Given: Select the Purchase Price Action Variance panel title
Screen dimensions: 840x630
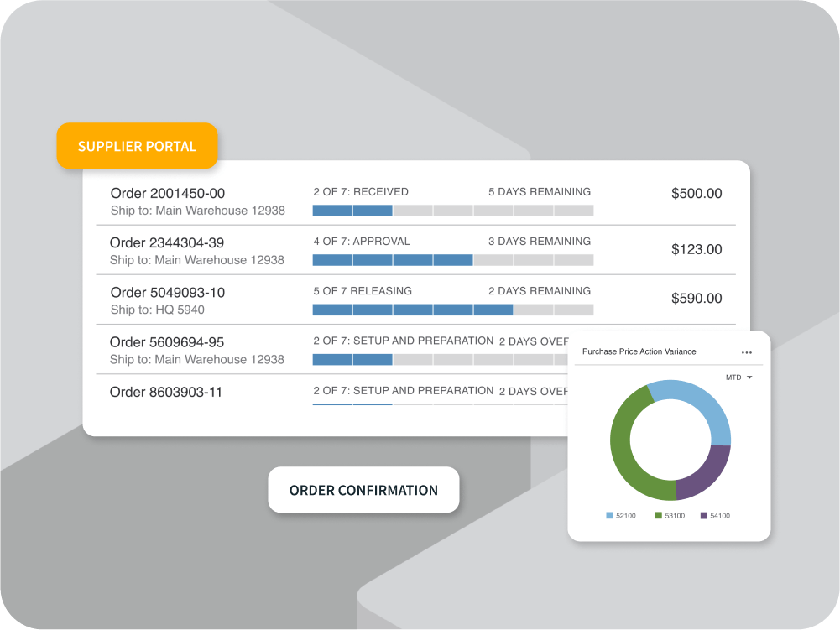Looking at the screenshot, I should point(641,352).
